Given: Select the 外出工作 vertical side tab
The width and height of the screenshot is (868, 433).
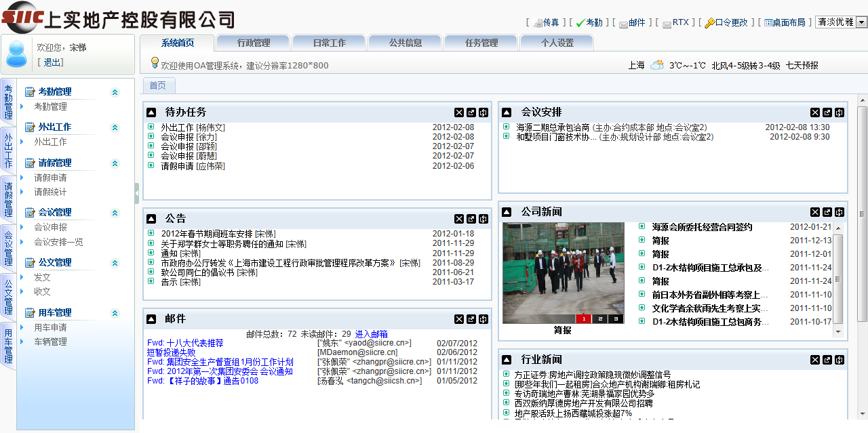Looking at the screenshot, I should pyautogui.click(x=8, y=150).
